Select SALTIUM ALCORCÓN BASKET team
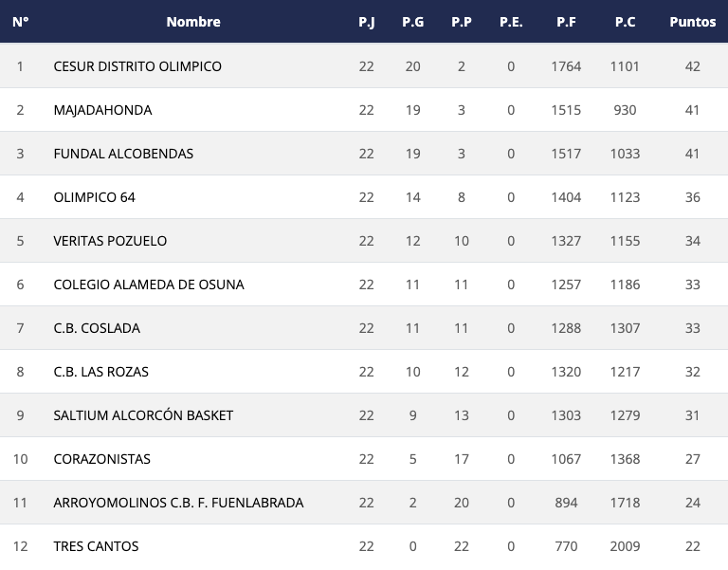 [143, 415]
